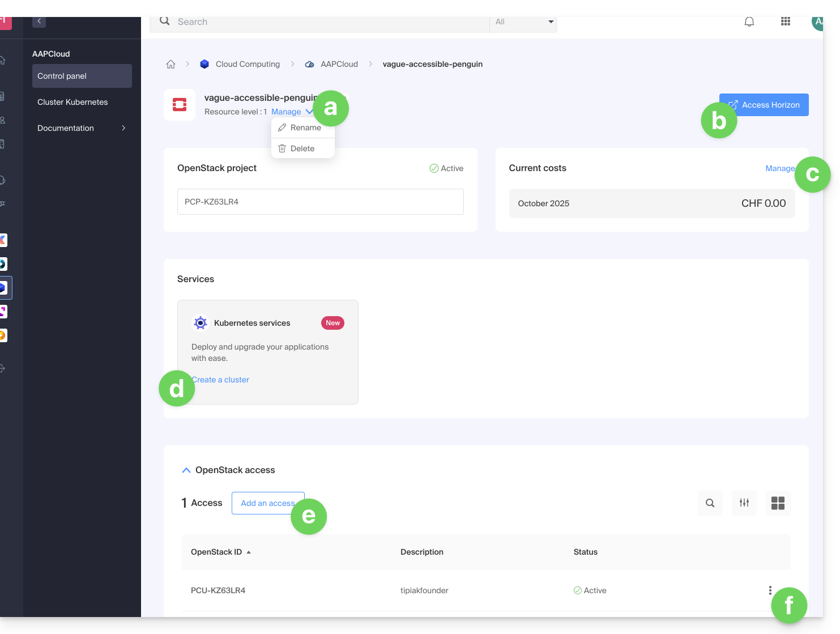Collapse the left sidebar with arrow button

coord(39,22)
